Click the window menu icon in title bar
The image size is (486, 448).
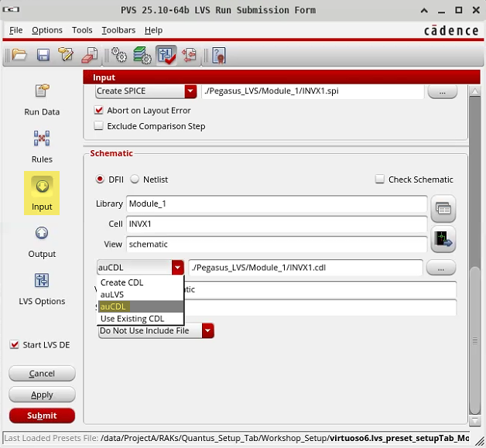[x=11, y=10]
